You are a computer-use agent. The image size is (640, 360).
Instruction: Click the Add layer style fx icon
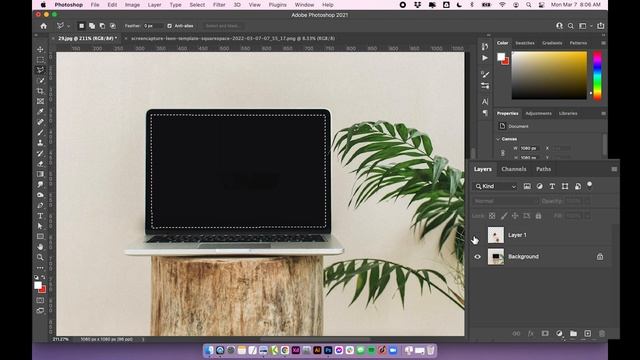[531, 333]
